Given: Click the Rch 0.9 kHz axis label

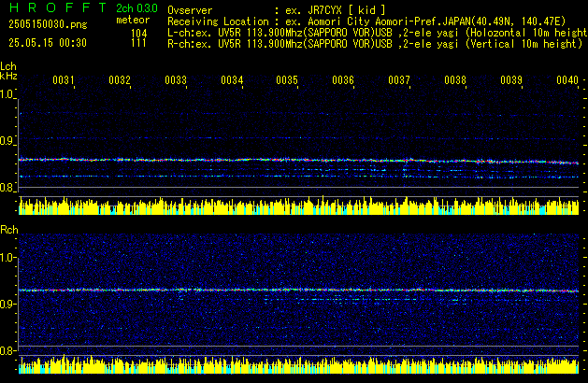Looking at the screenshot, I should coord(7,304).
